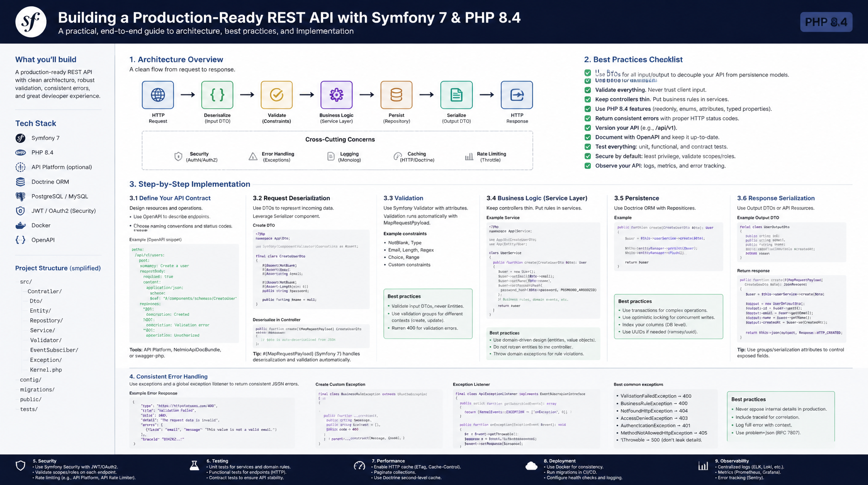Screen dimensions: 868x485
Task: Toggle the 'Test everything' checkbox
Action: (588, 147)
